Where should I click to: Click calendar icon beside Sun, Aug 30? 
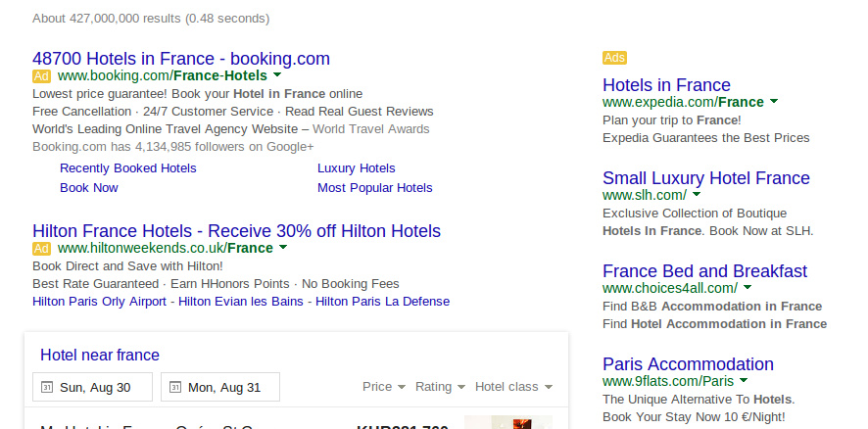[x=46, y=388]
